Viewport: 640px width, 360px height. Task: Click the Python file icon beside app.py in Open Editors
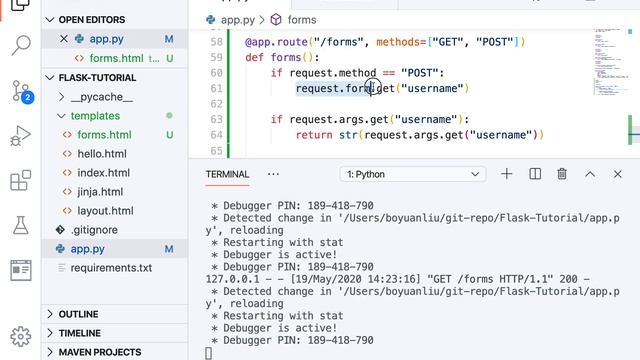[79, 39]
